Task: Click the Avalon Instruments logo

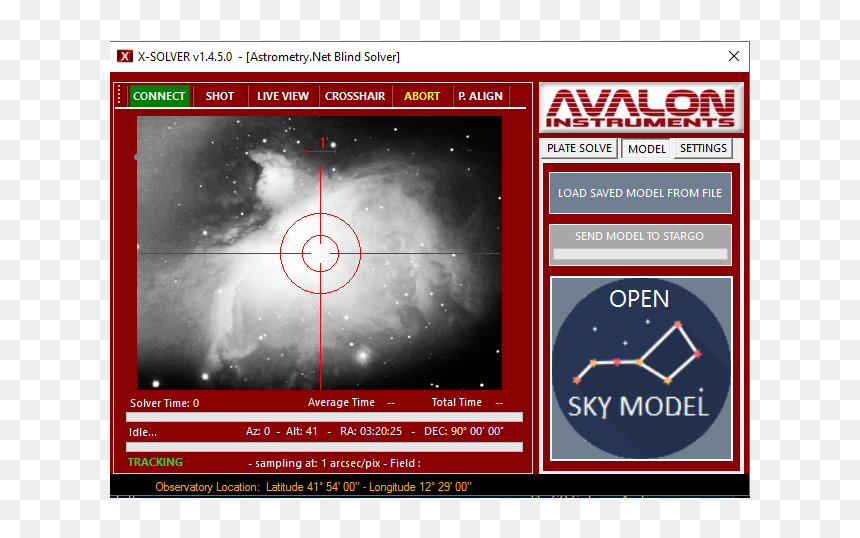Action: (641, 107)
